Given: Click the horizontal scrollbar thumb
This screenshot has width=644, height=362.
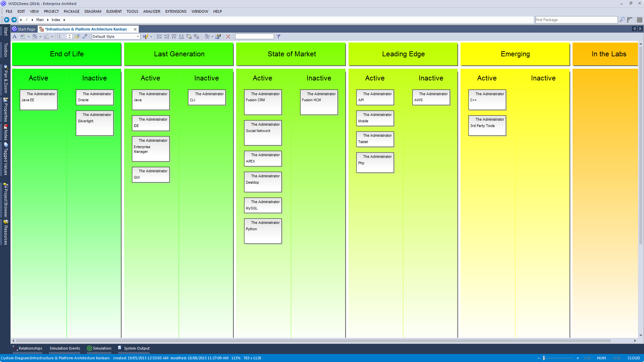Looking at the screenshot, I should pos(313,341).
